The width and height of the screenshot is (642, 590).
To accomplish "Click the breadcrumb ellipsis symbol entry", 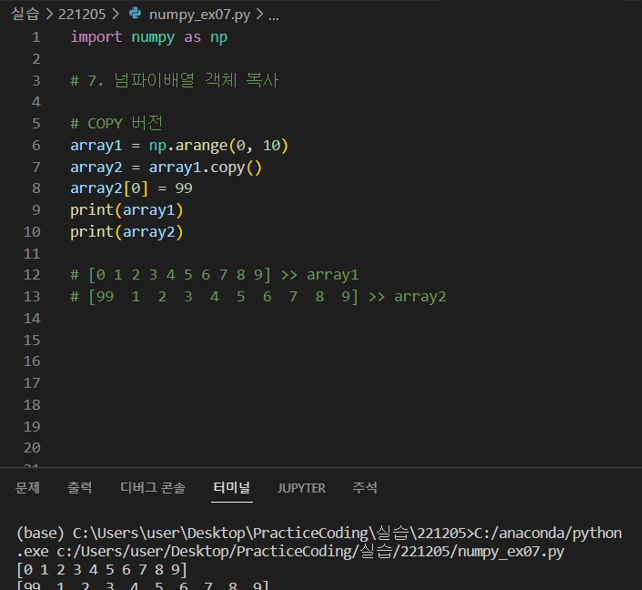I will [274, 16].
